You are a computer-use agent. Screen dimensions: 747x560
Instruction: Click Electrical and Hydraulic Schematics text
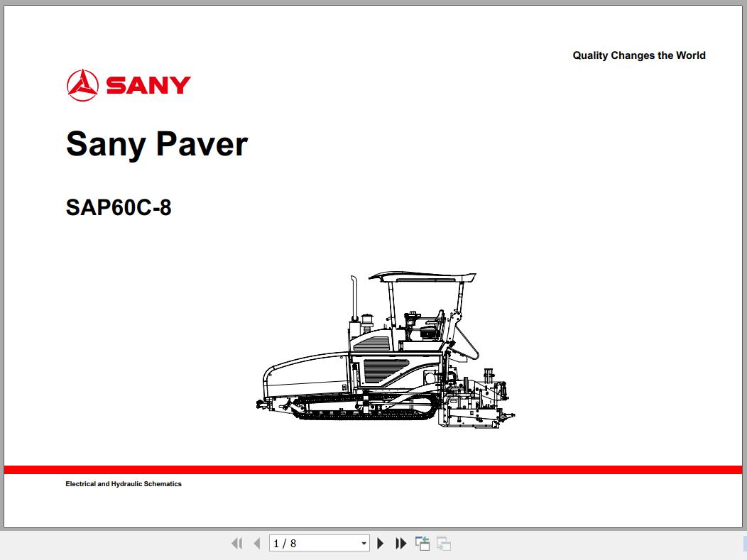click(x=124, y=484)
